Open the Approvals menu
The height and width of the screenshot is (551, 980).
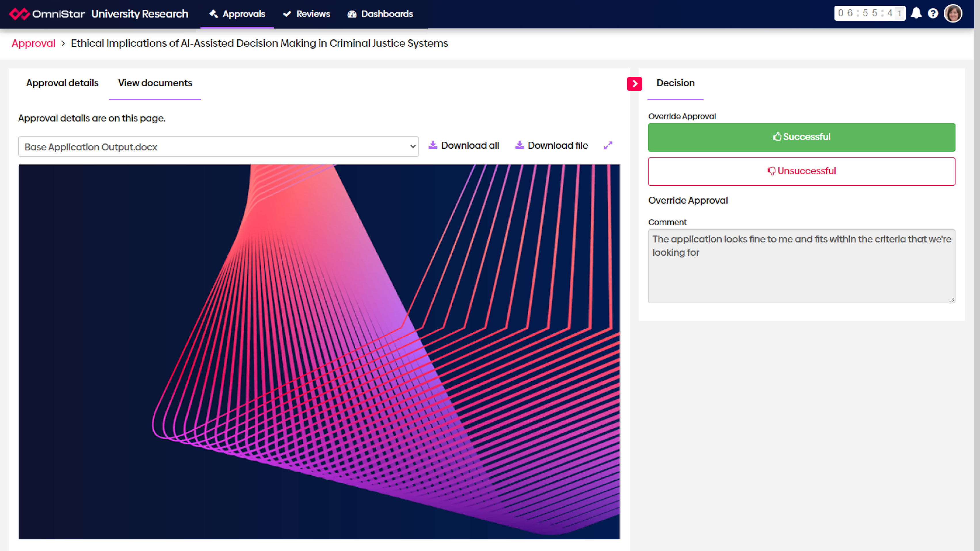237,14
